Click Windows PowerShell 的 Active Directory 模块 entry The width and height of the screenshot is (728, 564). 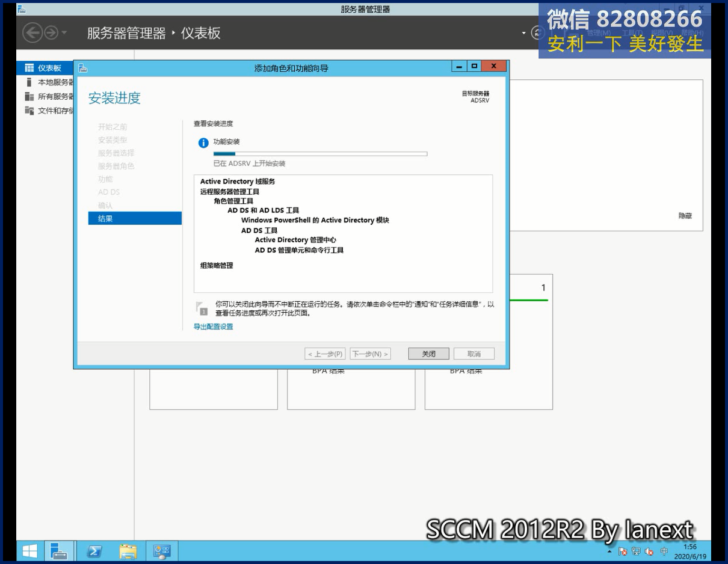point(315,220)
